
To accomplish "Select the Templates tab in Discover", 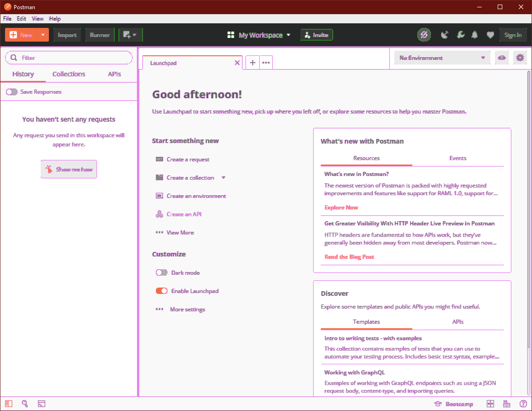I will pos(367,322).
